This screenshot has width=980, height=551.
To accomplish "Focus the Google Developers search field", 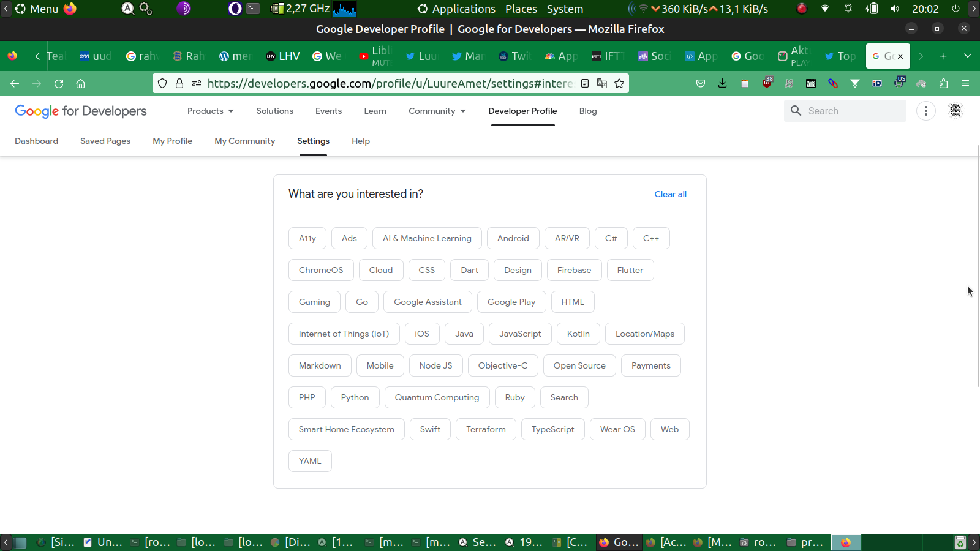I will click(845, 111).
